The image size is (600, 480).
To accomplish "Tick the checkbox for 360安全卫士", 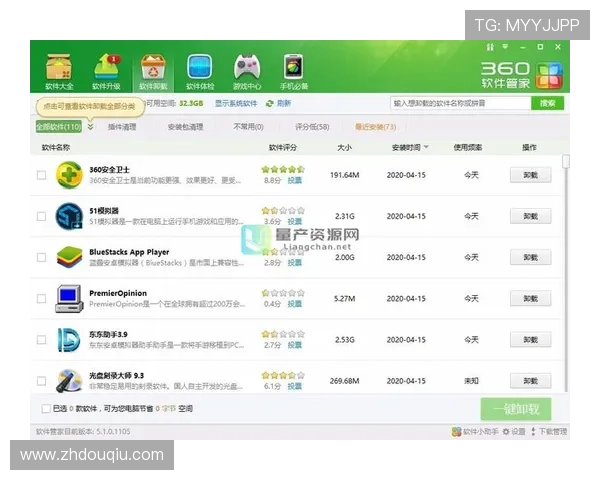I will tap(41, 175).
